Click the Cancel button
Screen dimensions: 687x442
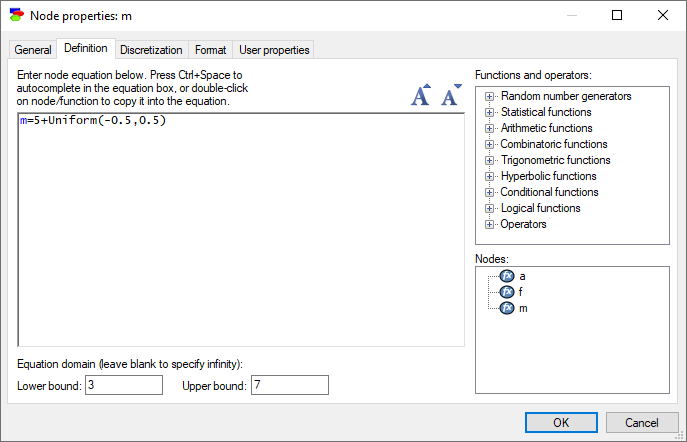(x=642, y=423)
